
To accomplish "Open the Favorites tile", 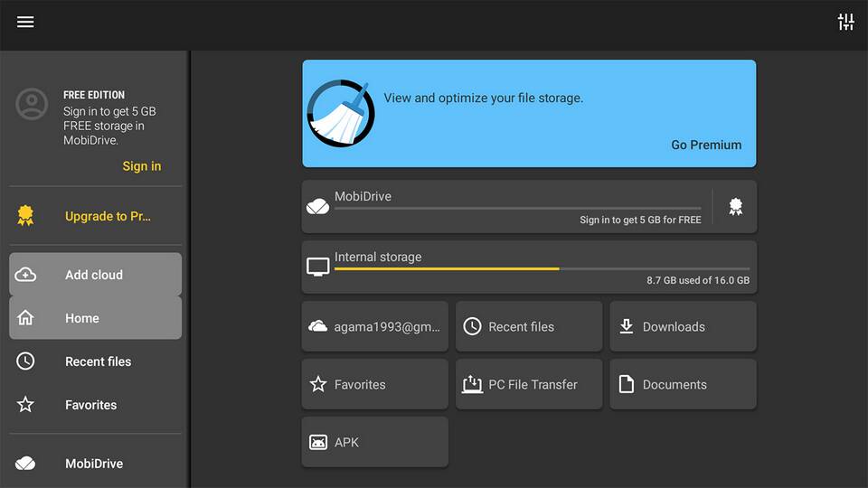I will [x=374, y=384].
